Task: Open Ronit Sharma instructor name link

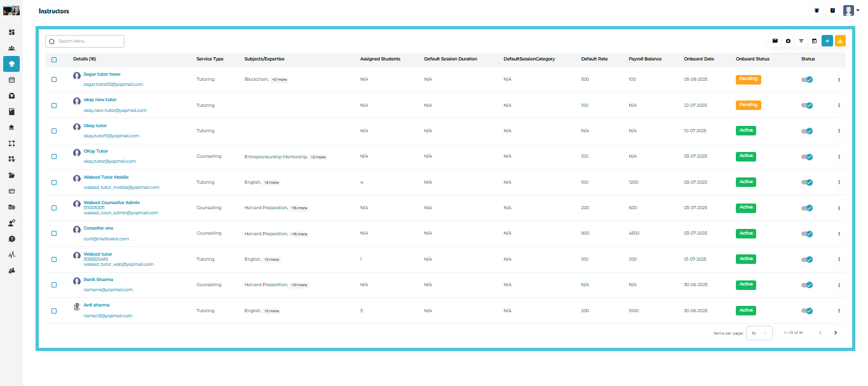Action: (x=98, y=280)
